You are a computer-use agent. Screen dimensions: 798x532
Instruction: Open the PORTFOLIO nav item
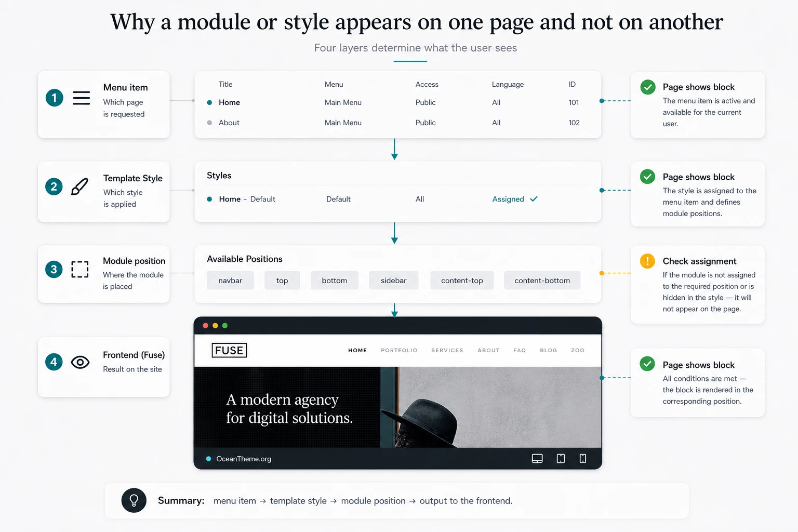coord(399,351)
